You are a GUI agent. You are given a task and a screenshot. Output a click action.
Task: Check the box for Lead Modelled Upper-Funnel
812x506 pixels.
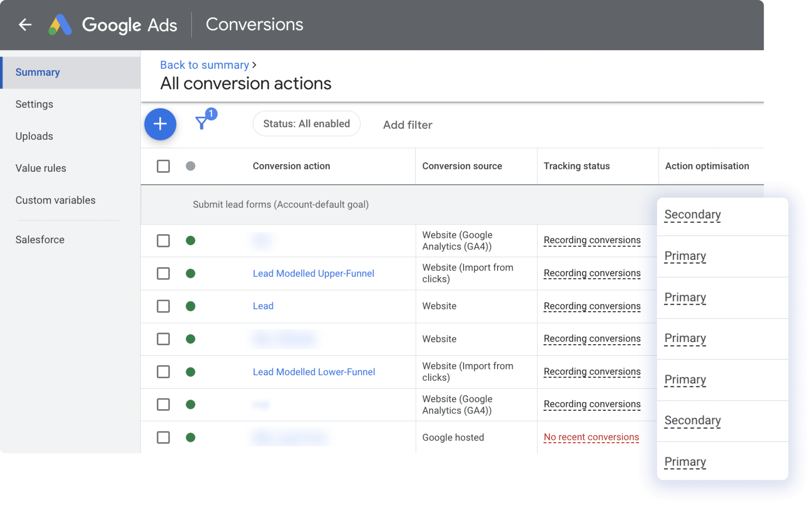[x=163, y=273]
